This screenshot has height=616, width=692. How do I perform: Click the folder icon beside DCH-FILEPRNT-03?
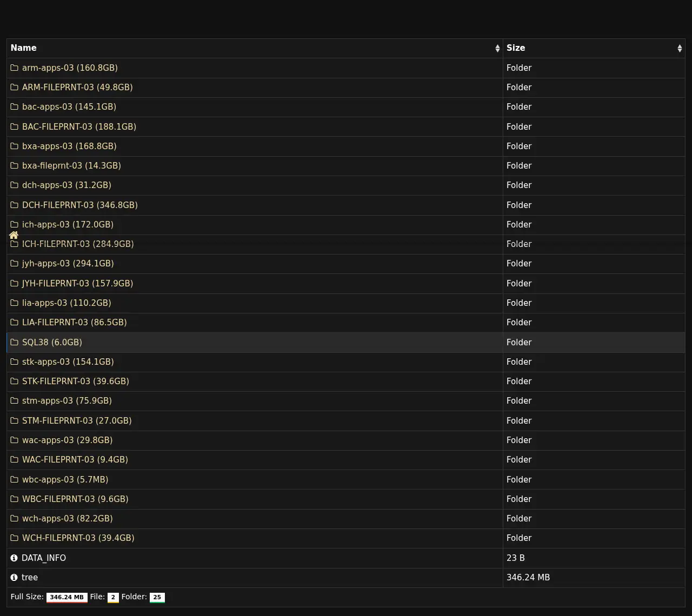pyautogui.click(x=15, y=205)
